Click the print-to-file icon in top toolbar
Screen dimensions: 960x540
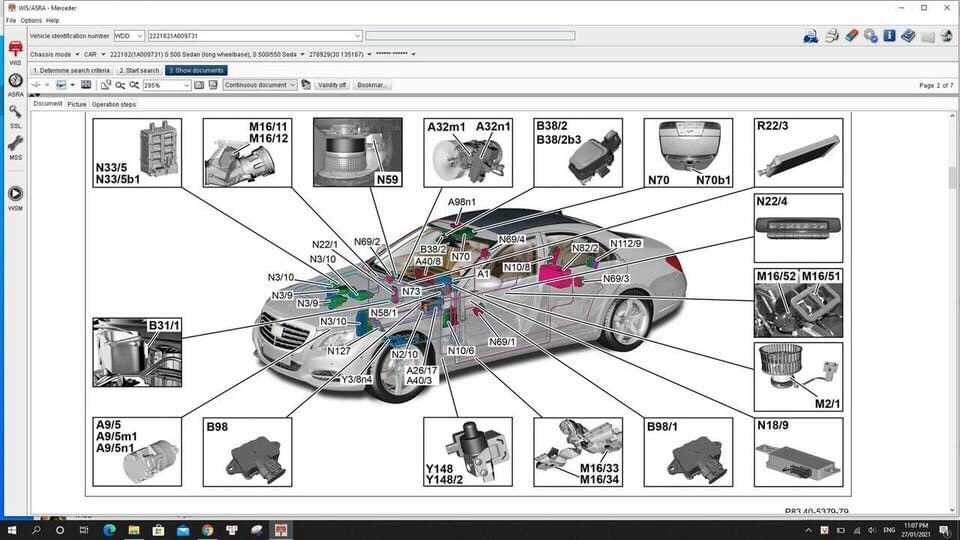point(811,36)
